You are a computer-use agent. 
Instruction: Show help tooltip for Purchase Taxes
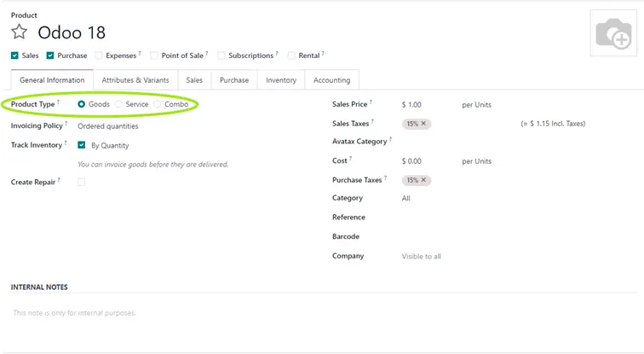point(385,177)
